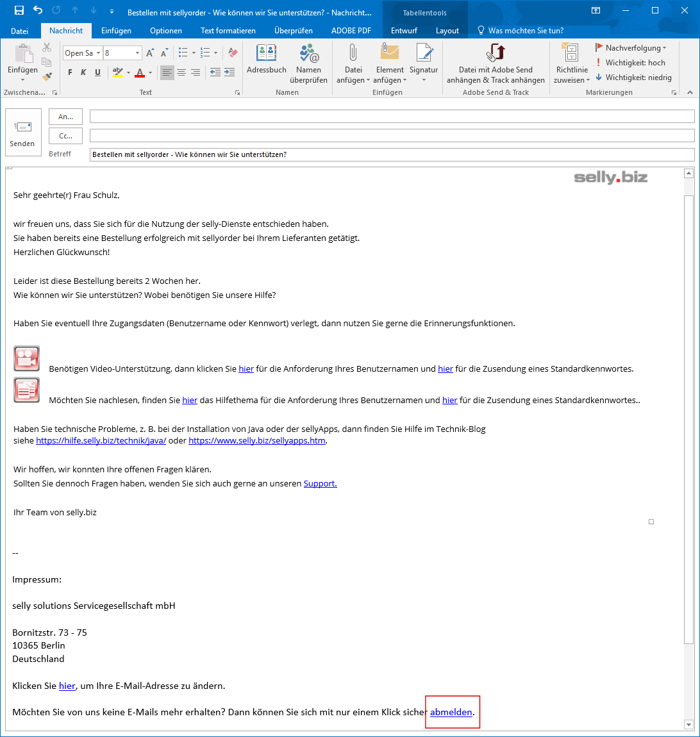Click Datei anfügen paperclip to attach file
This screenshot has height=737, width=700.
(353, 64)
